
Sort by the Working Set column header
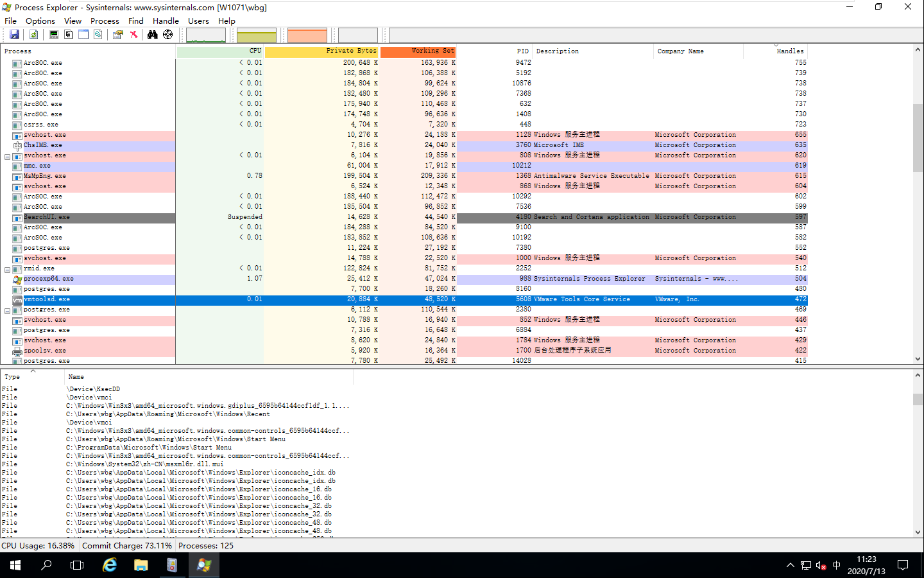tap(418, 51)
